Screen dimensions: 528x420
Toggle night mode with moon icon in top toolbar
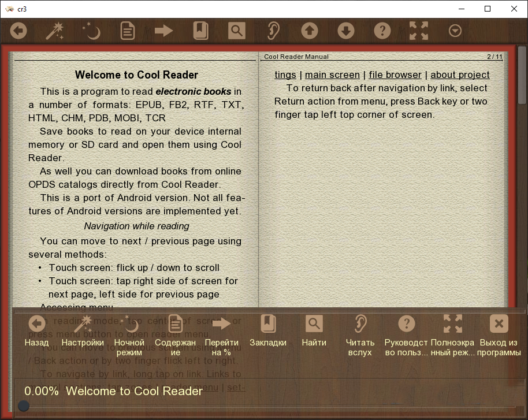pyautogui.click(x=91, y=31)
